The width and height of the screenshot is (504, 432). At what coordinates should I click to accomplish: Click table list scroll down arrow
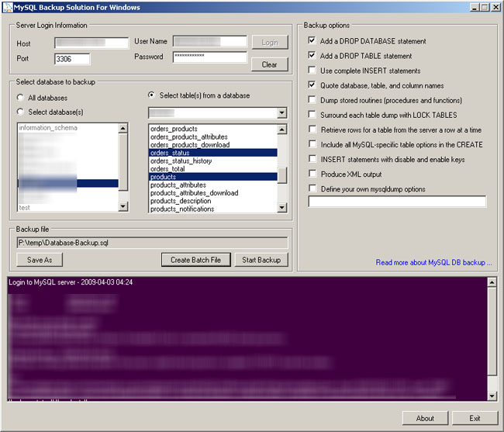(x=282, y=208)
